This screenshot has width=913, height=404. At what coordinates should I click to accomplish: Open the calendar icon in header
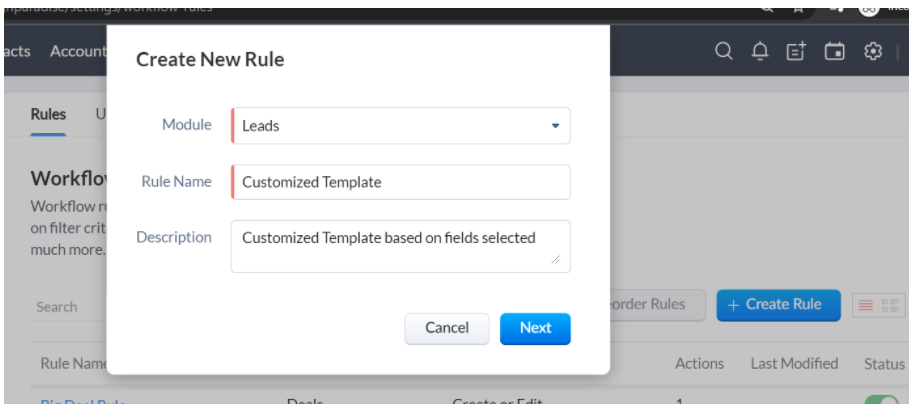click(x=834, y=52)
